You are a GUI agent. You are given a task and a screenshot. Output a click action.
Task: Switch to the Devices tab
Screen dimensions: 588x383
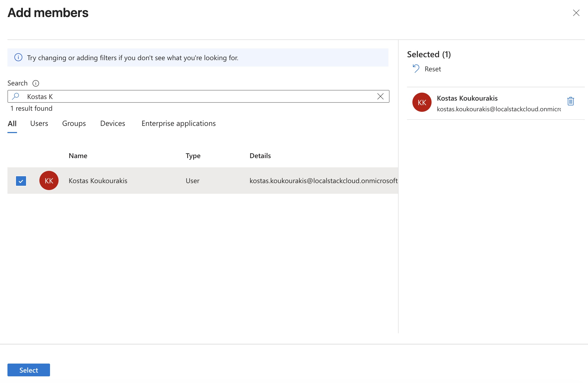113,123
